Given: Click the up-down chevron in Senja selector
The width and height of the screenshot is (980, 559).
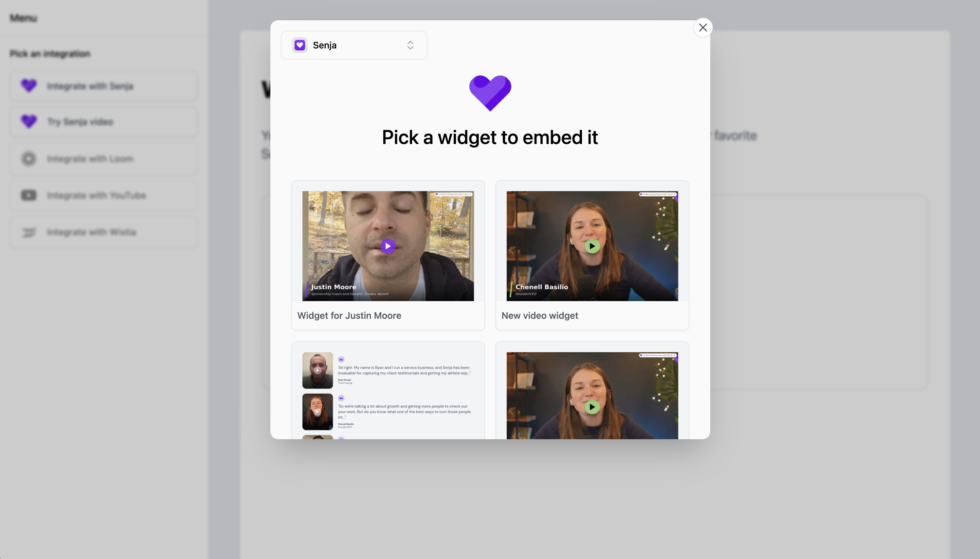Looking at the screenshot, I should (x=410, y=45).
